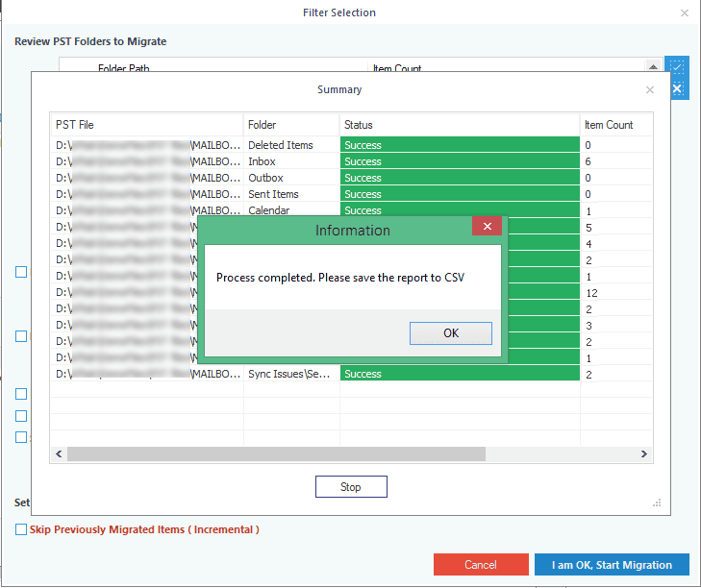Click the select-all check icon at top right
Screen dimensions: 701x588
[677, 67]
